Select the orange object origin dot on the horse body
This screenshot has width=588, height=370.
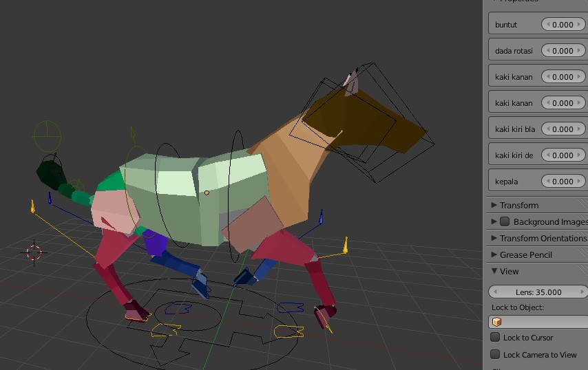click(x=207, y=193)
